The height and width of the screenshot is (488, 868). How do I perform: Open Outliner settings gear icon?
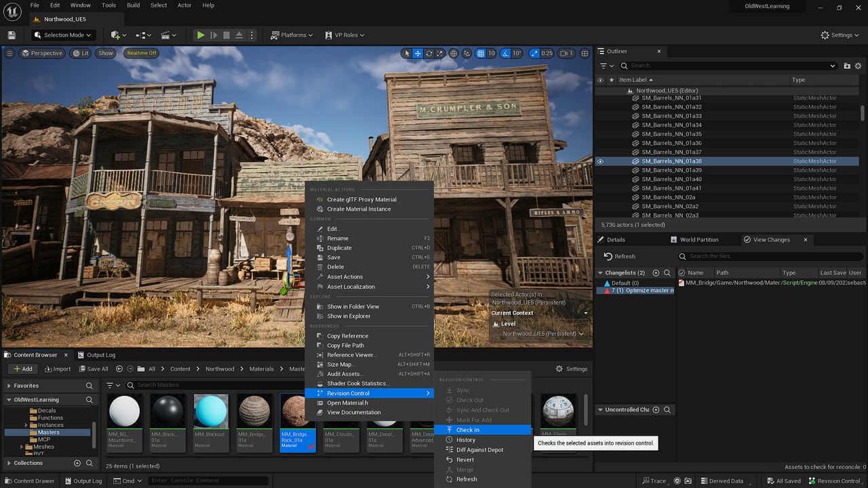[x=859, y=66]
